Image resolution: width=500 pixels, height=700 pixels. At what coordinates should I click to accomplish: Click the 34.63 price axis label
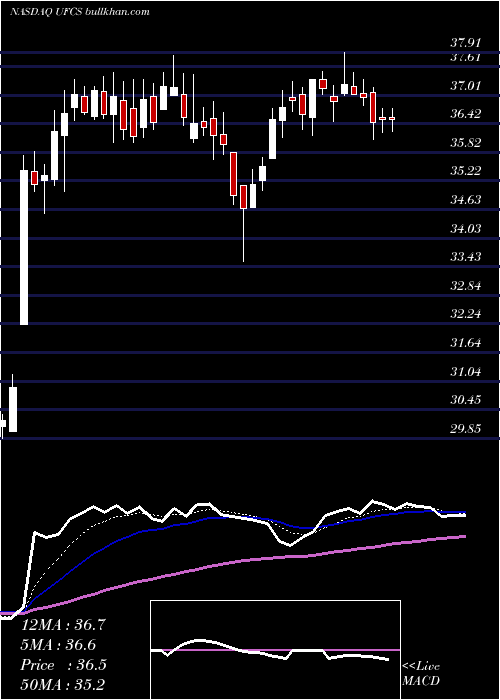465,200
